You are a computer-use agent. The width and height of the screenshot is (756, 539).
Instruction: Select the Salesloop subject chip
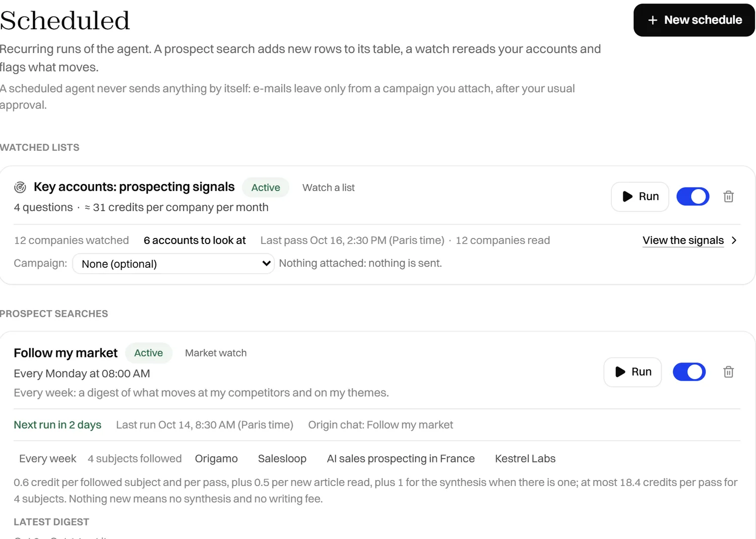point(282,459)
